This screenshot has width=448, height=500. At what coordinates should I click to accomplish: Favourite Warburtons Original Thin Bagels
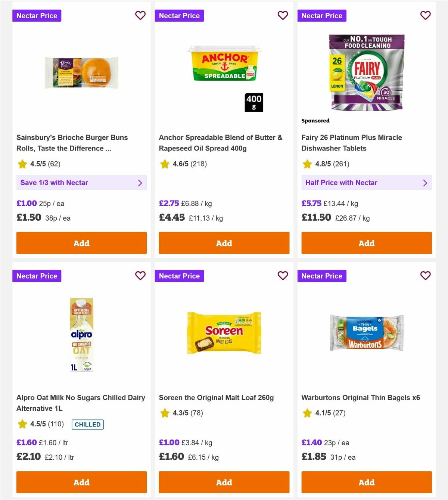pos(425,276)
